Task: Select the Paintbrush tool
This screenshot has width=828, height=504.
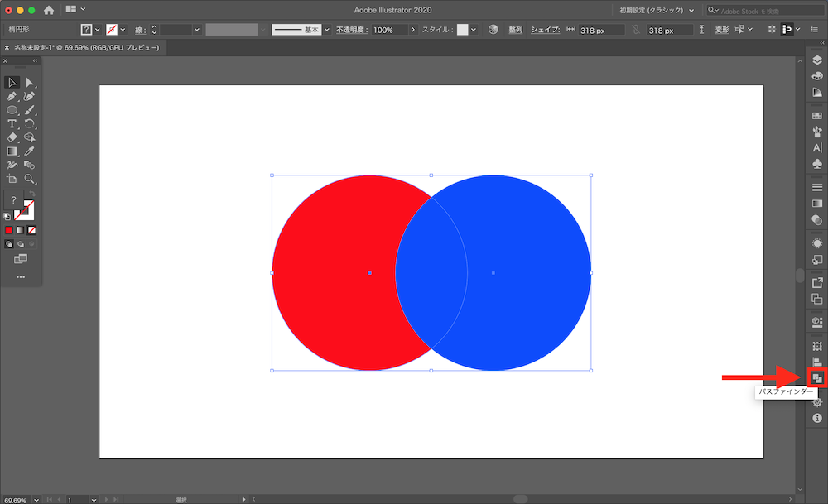Action: [30, 110]
